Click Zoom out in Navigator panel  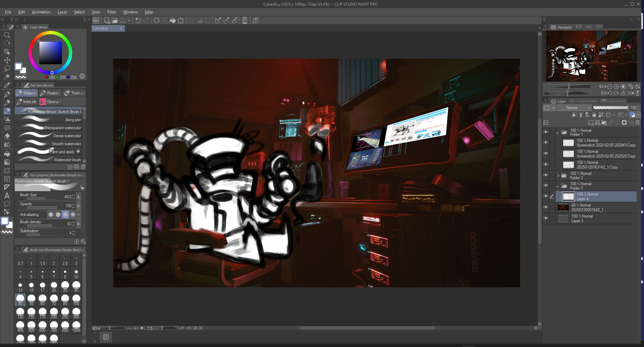pos(610,86)
